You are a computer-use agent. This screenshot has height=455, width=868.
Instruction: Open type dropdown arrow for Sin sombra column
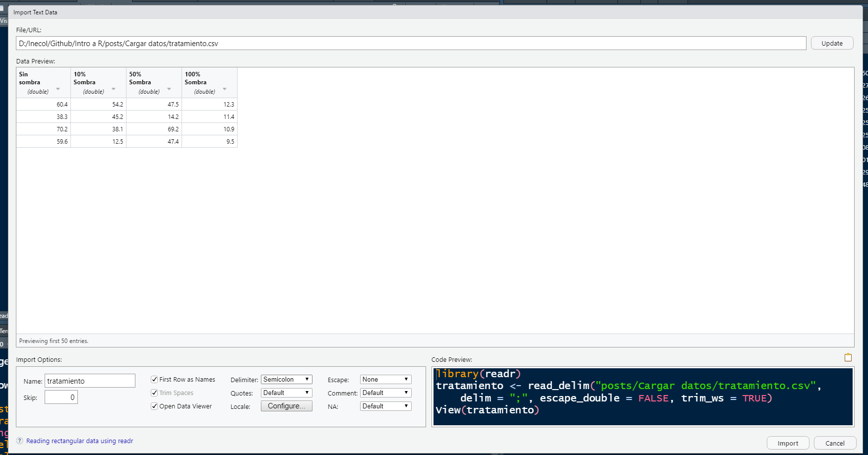pos(58,89)
